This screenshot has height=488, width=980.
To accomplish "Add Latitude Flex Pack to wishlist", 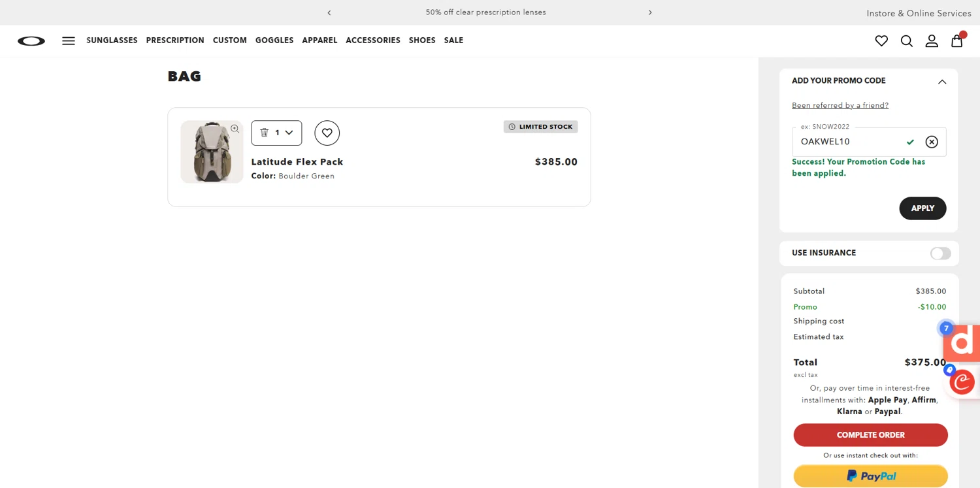I will 327,133.
